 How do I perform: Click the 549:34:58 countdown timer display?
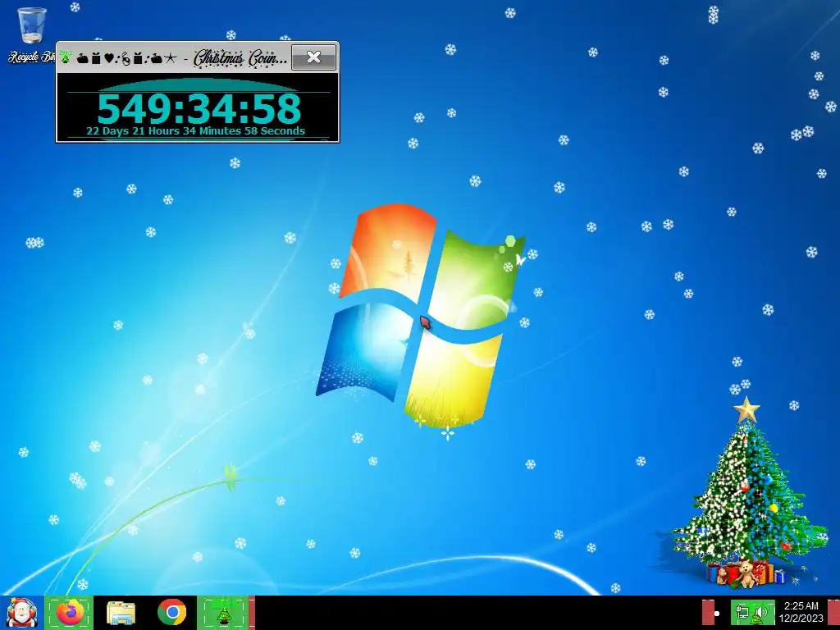click(199, 109)
